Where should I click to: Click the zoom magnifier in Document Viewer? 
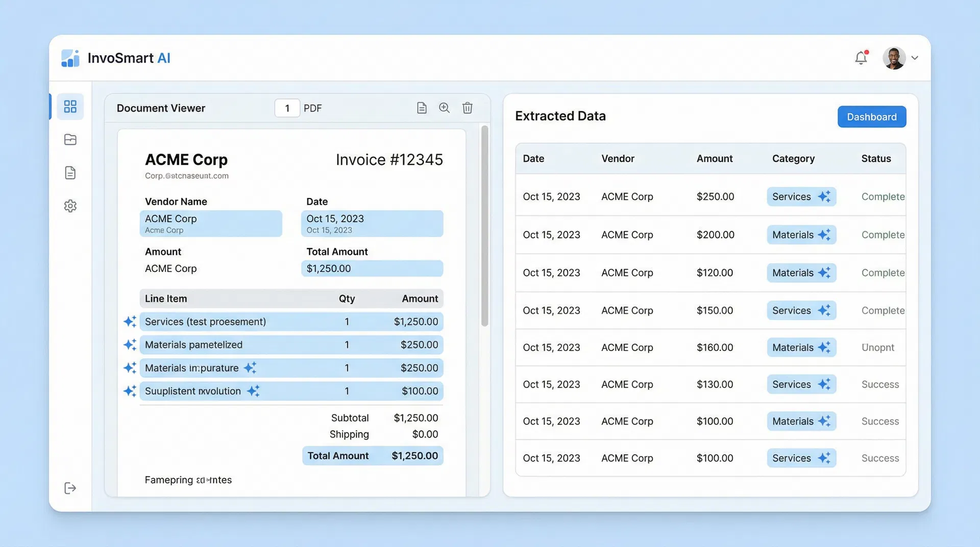(x=444, y=108)
